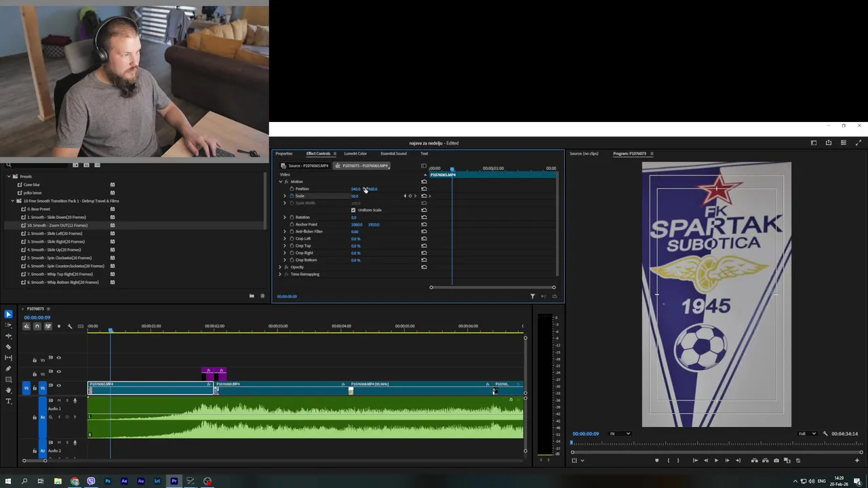
Task: Go to previous Scale keyframe
Action: (x=405, y=196)
